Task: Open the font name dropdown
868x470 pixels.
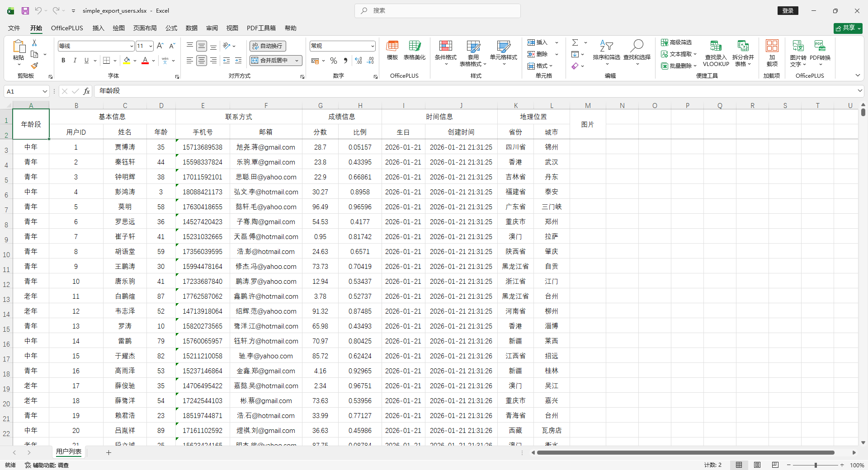Action: click(132, 46)
